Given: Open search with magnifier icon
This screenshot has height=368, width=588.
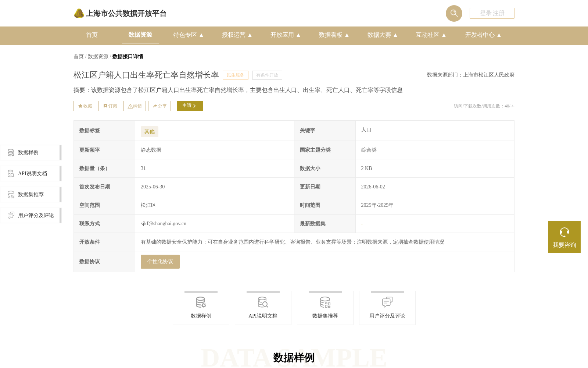Looking at the screenshot, I should (x=454, y=13).
